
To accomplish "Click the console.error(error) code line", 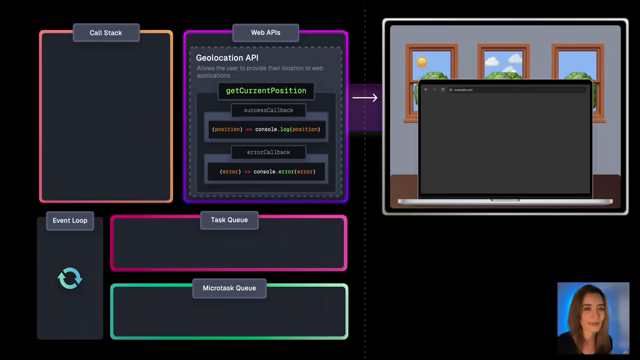I will tap(267, 172).
